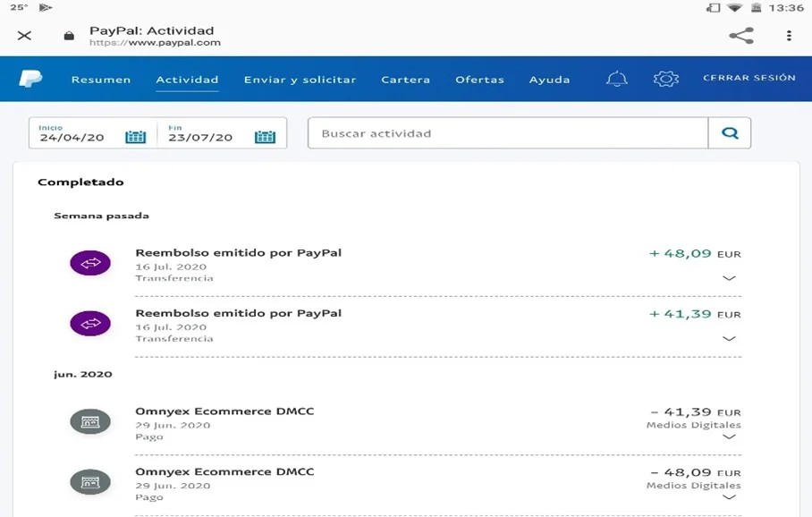Click the −48,09 EUR amount
Image resolution: width=812 pixels, height=517 pixels.
coord(696,473)
